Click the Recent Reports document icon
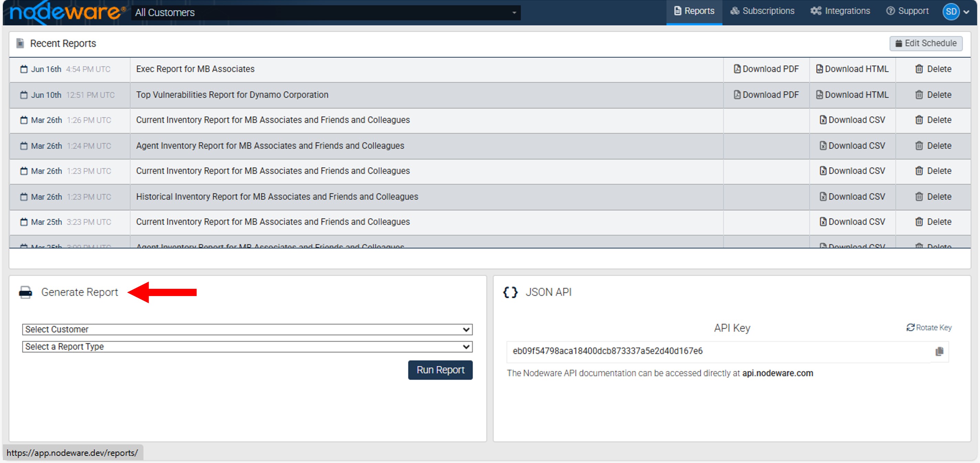980x463 pixels. pos(21,43)
